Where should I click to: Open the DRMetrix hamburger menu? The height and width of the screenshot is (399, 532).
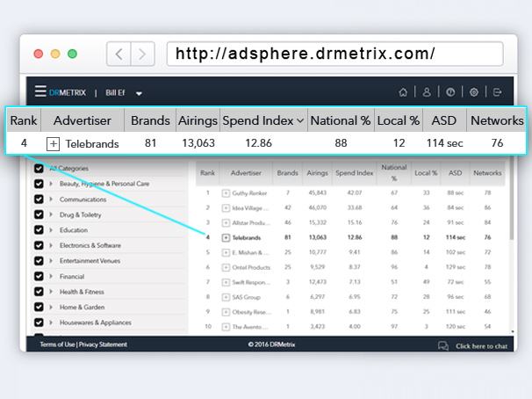pyautogui.click(x=40, y=91)
